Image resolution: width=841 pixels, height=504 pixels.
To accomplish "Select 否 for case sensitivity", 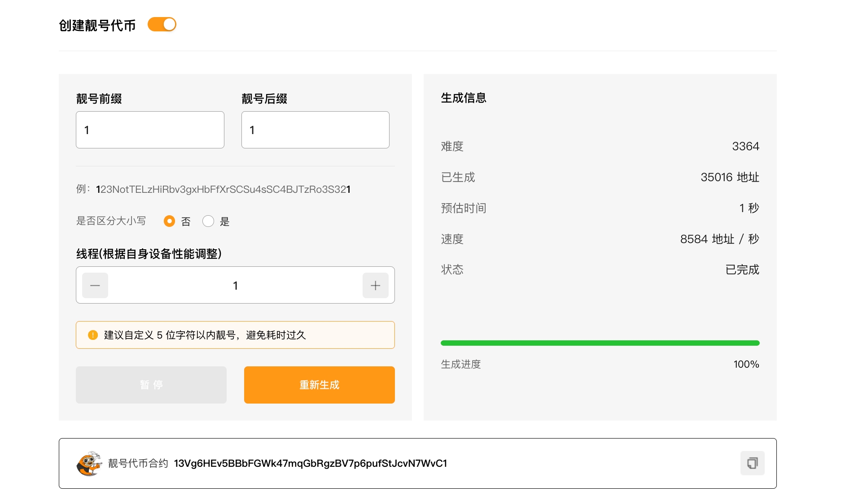I will point(169,221).
